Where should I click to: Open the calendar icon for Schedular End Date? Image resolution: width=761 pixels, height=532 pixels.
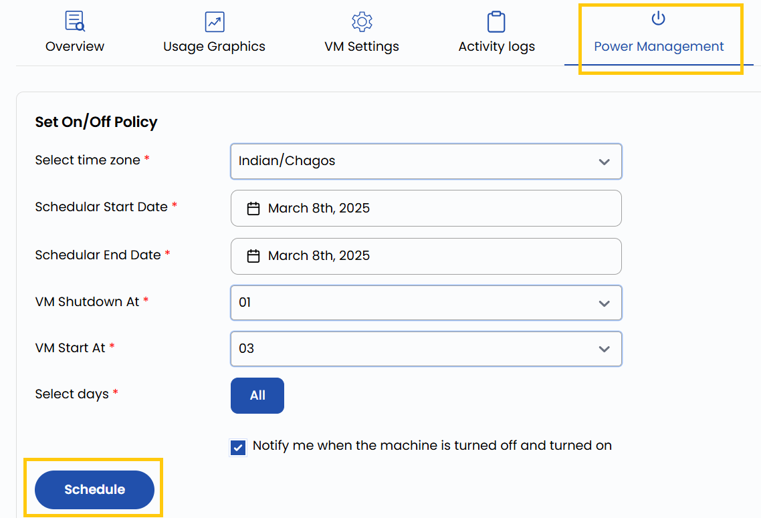tap(253, 256)
